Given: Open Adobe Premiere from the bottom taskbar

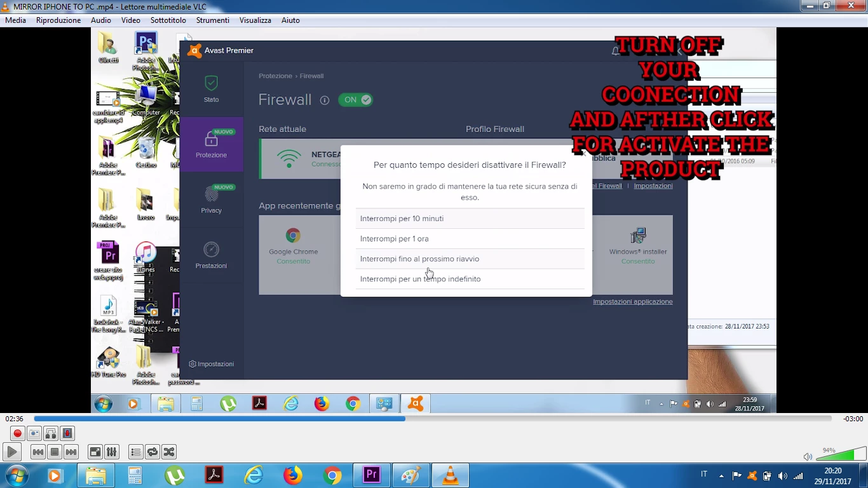Looking at the screenshot, I should click(x=372, y=475).
